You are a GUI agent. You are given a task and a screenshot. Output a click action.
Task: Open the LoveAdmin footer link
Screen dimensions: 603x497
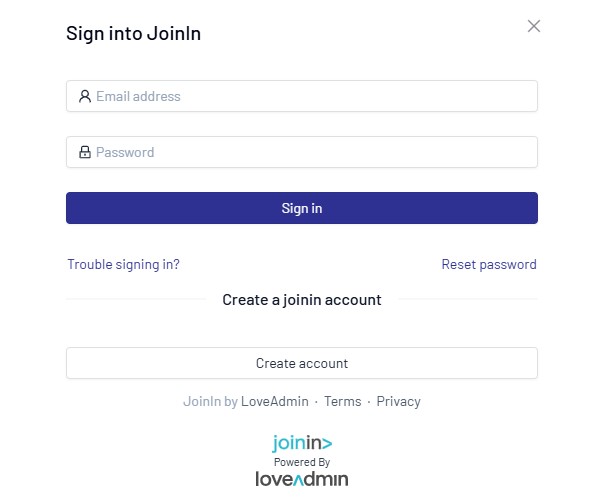point(275,401)
